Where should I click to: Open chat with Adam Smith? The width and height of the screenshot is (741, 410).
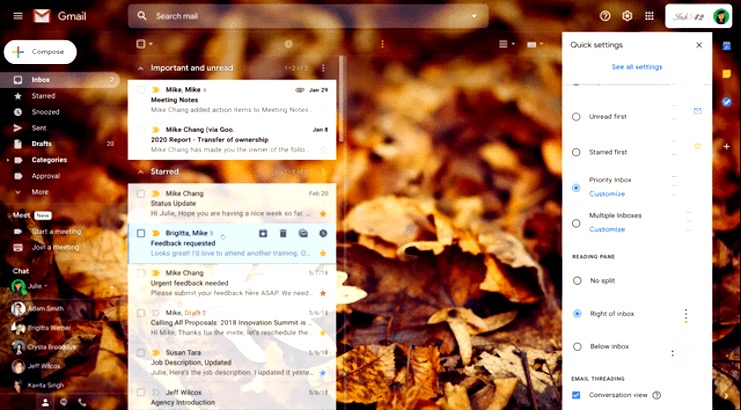click(x=46, y=309)
